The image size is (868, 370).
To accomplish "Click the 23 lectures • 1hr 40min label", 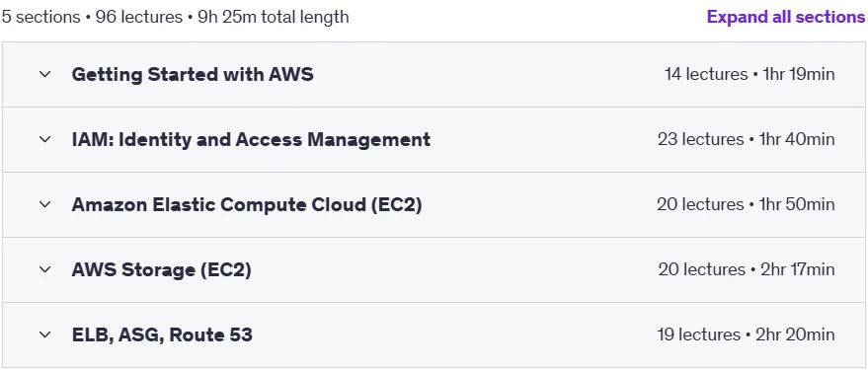I will pos(747,139).
